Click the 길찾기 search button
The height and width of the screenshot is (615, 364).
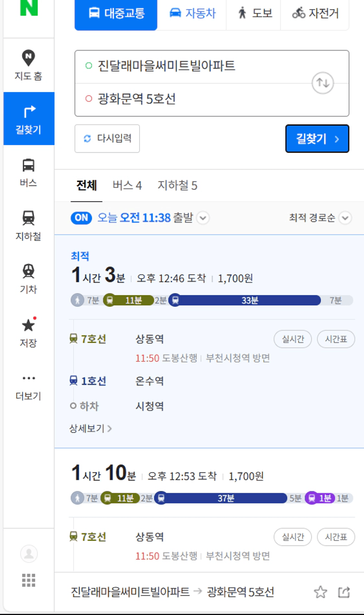click(317, 139)
